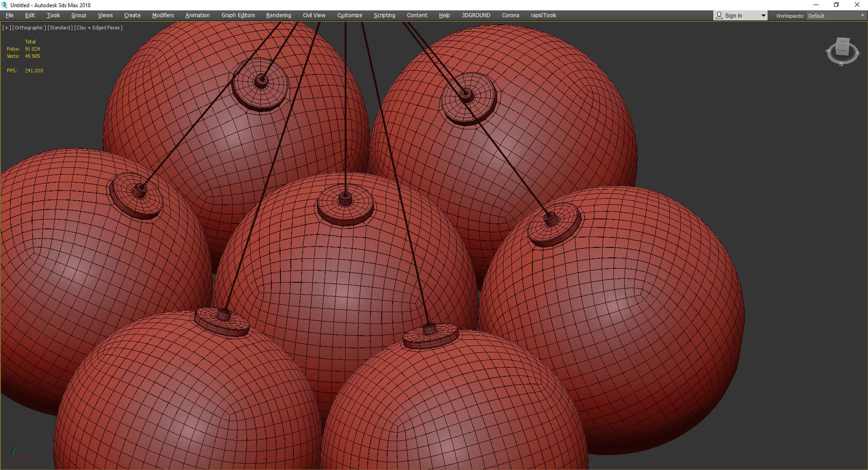Viewport: 868px width, 470px height.
Task: Open the Sign In dropdown arrow
Action: pyautogui.click(x=763, y=15)
